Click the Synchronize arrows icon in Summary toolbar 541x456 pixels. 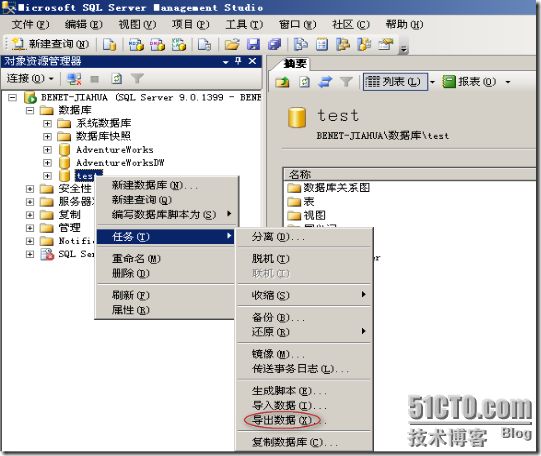(325, 82)
